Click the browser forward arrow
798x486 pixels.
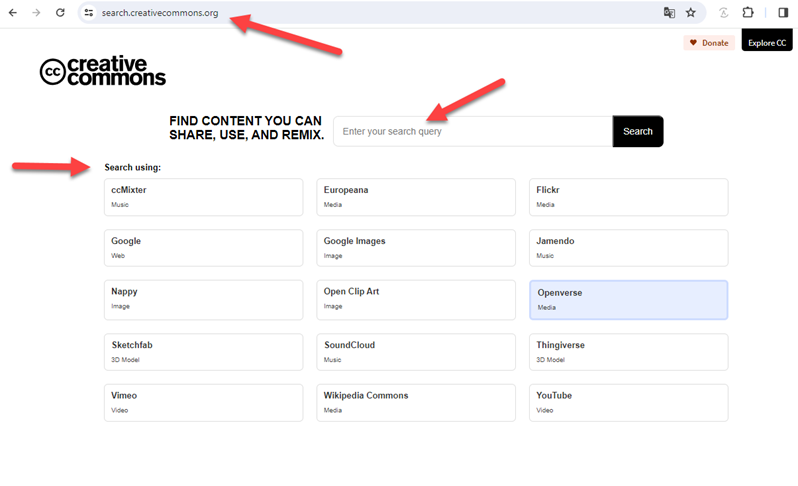click(36, 13)
